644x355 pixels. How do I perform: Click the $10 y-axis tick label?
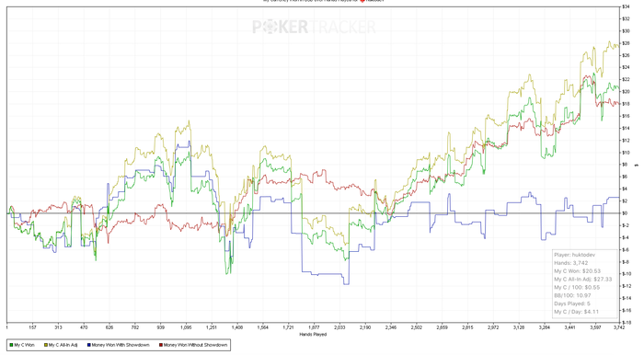coord(626,153)
